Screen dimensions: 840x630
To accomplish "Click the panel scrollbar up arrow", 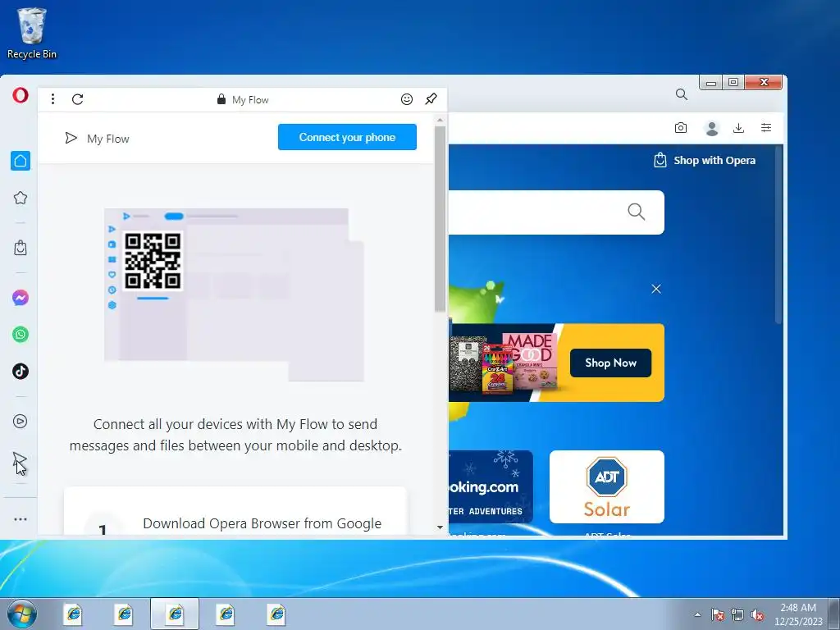I will coord(440,120).
